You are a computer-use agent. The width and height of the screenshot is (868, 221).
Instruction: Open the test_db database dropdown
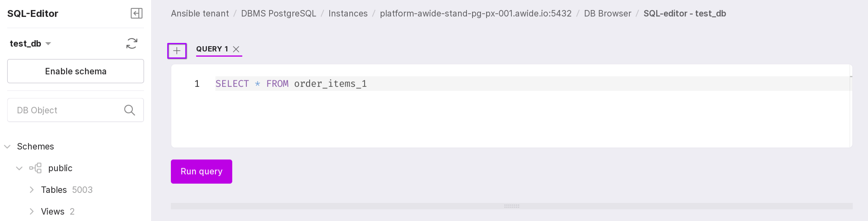point(48,44)
